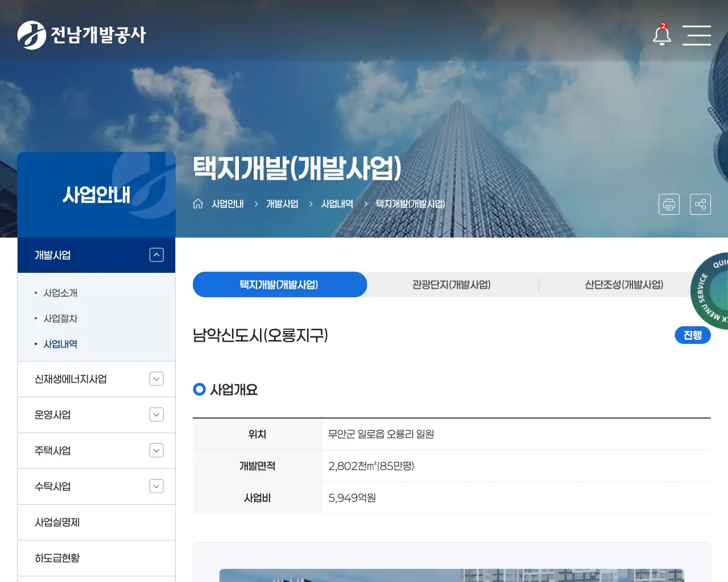This screenshot has width=728, height=582.
Task: Click the page title 택지개발(개발사업)
Action: (x=297, y=168)
